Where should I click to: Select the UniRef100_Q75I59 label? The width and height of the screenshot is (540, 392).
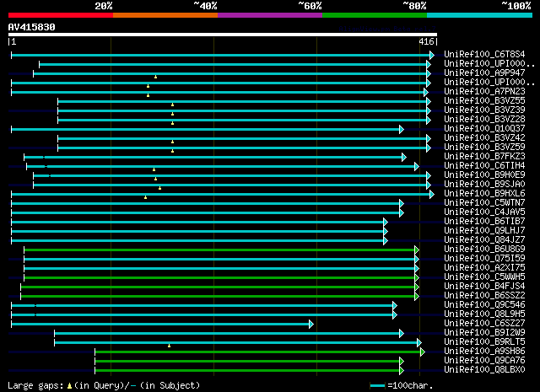point(484,259)
